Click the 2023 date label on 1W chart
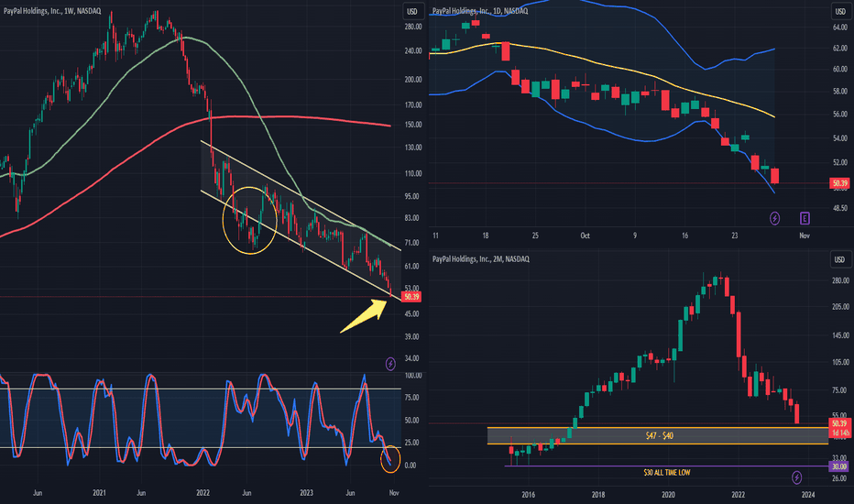This screenshot has height=504, width=854. point(307,493)
